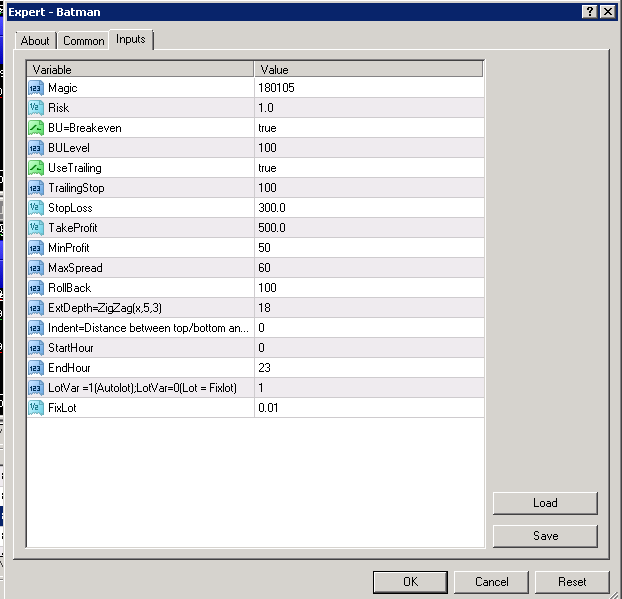This screenshot has width=622, height=599.
Task: Click the boolean icon beside UseTrailing
Action: coord(36,168)
